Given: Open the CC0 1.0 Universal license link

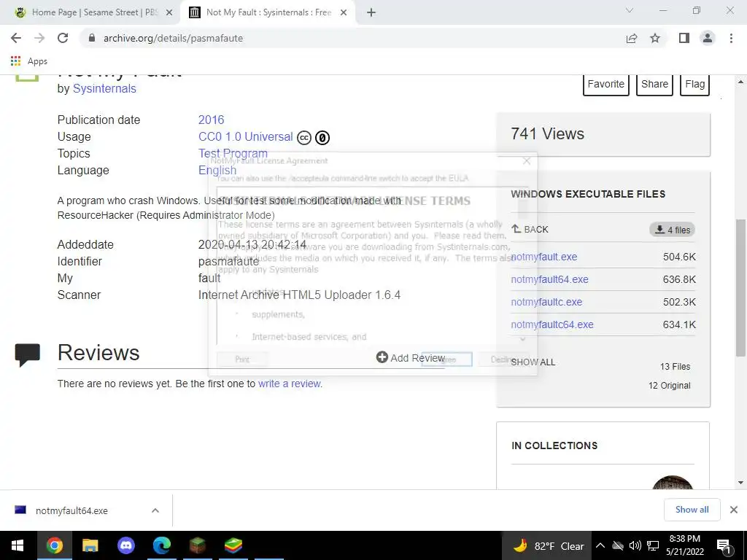Looking at the screenshot, I should coord(245,136).
